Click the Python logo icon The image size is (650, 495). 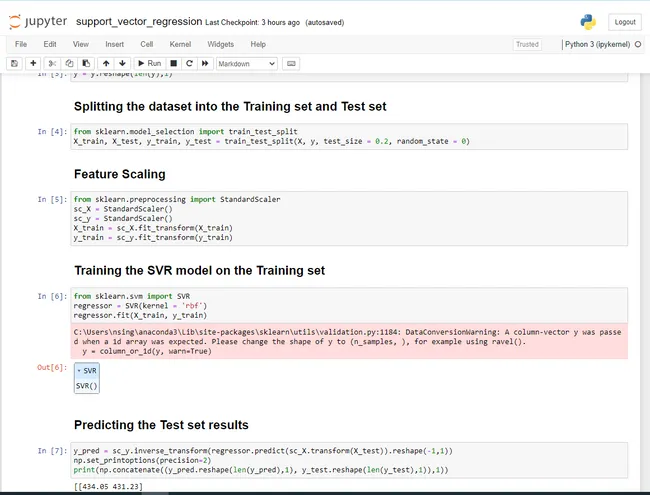point(588,22)
